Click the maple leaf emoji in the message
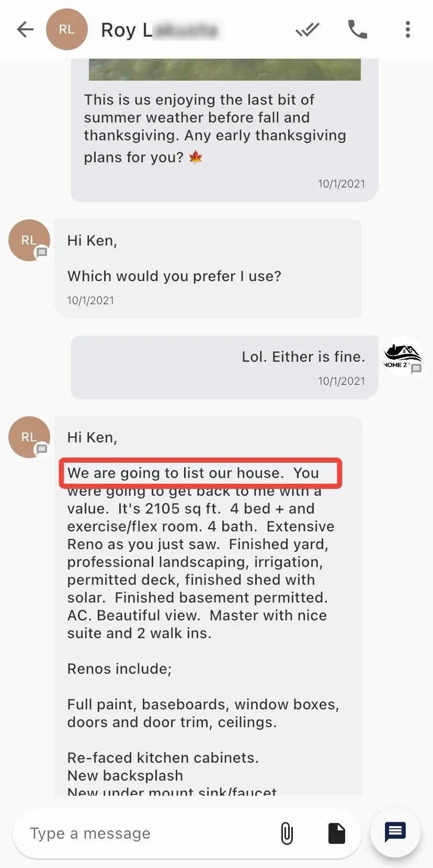This screenshot has width=433, height=868. (x=196, y=157)
